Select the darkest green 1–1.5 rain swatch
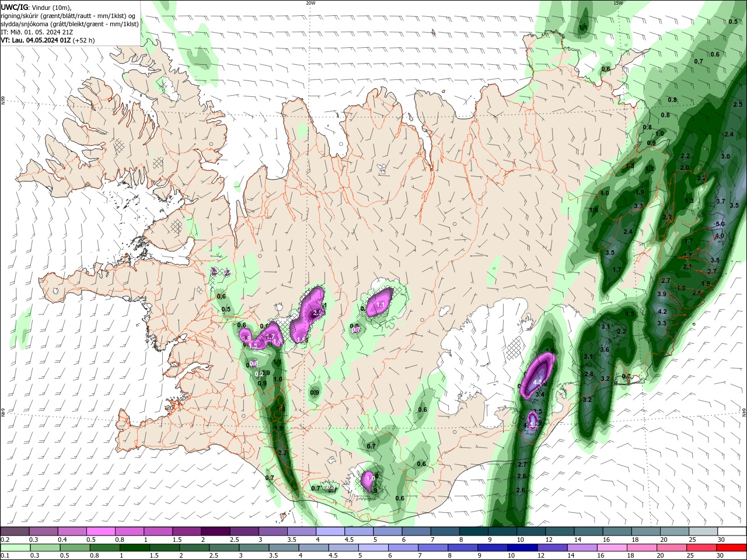The height and width of the screenshot is (560, 747). 134,548
